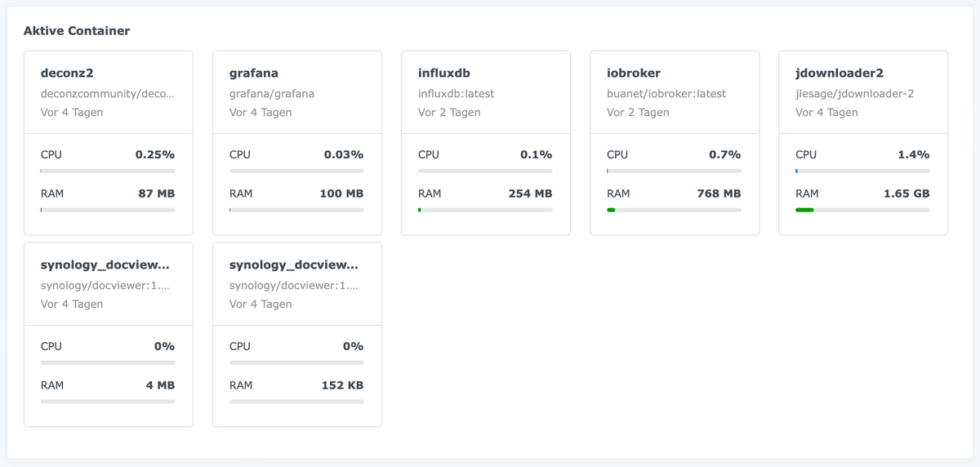Screen dimensions: 980x467
Task: Click the jlesage/jdownloader-2 image label
Action: 855,94
